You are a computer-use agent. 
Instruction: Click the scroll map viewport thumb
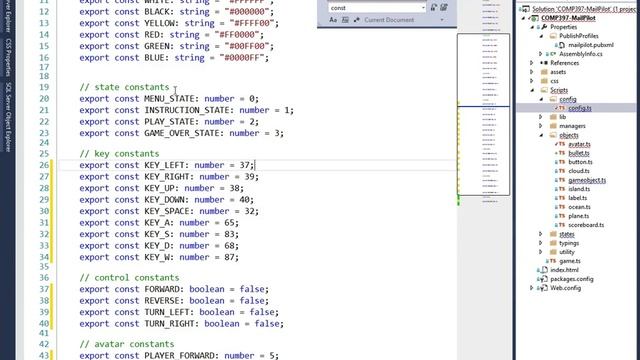pyautogui.click(x=484, y=115)
